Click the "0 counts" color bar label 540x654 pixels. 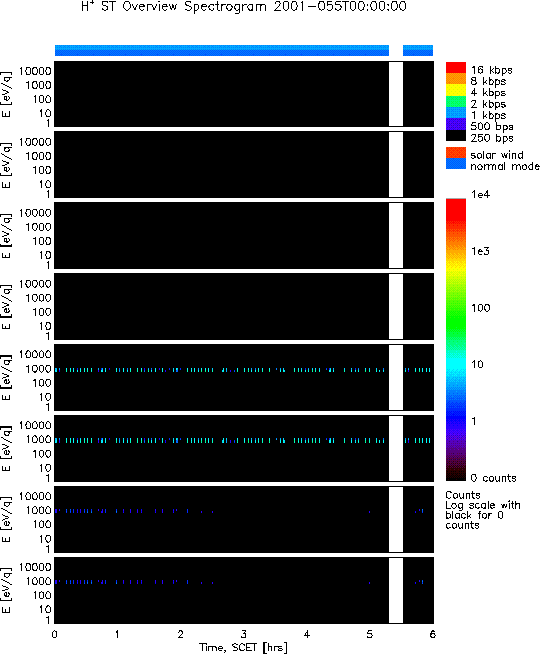pos(493,478)
